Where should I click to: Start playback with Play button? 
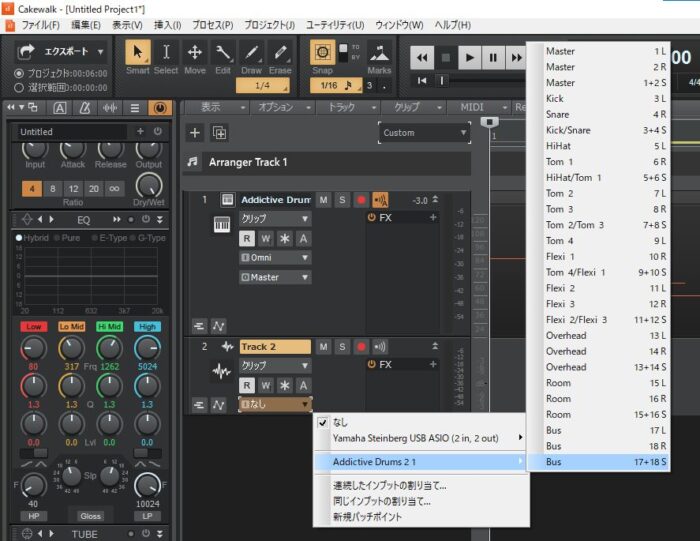click(x=469, y=58)
